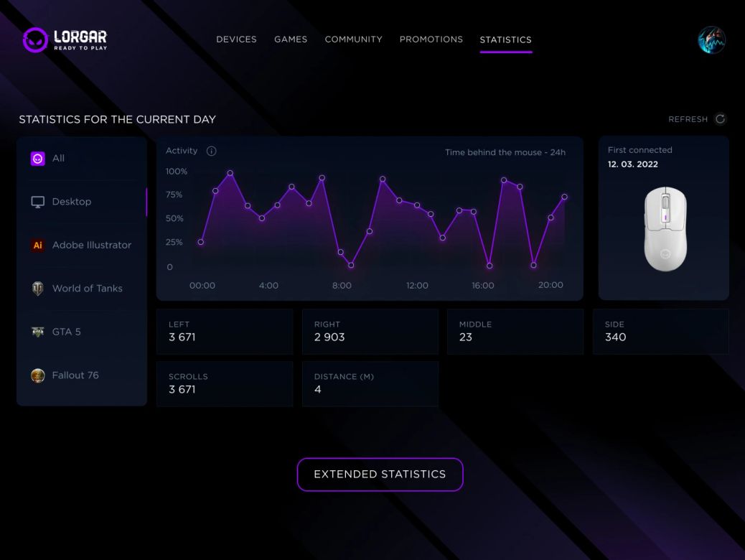Open the user profile avatar
Viewport: 745px width, 560px height.
[711, 40]
